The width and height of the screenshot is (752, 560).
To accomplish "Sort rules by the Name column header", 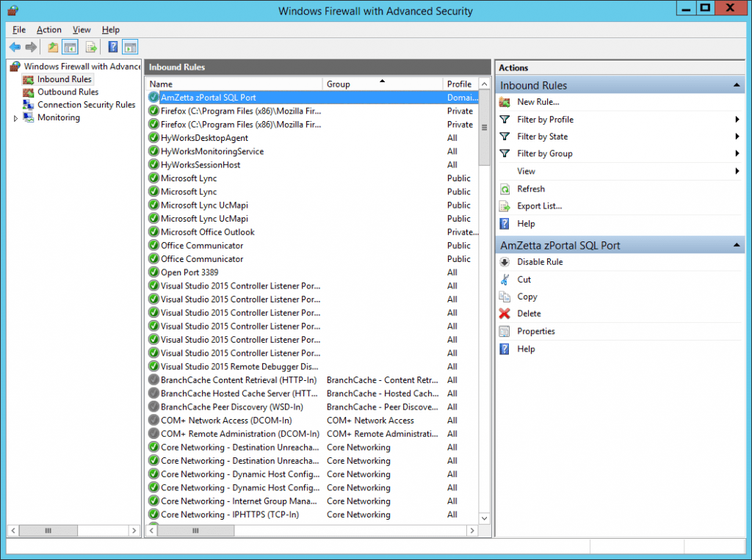I will [x=234, y=84].
